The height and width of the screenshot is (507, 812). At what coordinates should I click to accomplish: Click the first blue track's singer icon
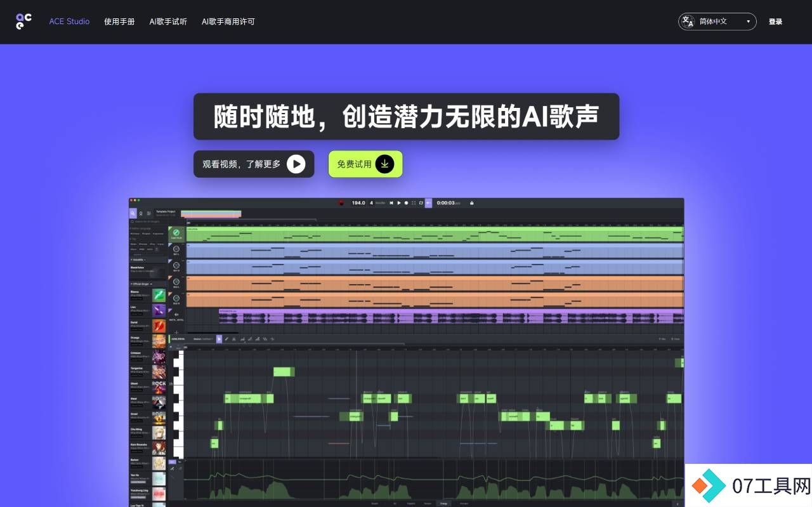pyautogui.click(x=176, y=249)
